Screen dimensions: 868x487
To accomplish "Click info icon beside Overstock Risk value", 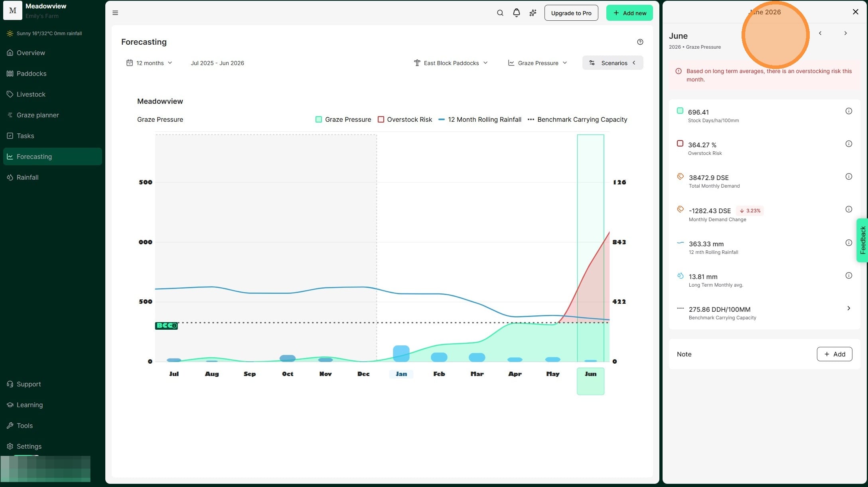I will click(x=848, y=144).
